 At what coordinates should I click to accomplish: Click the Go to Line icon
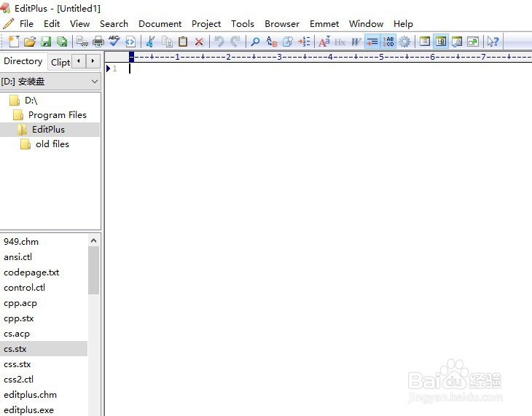point(304,42)
